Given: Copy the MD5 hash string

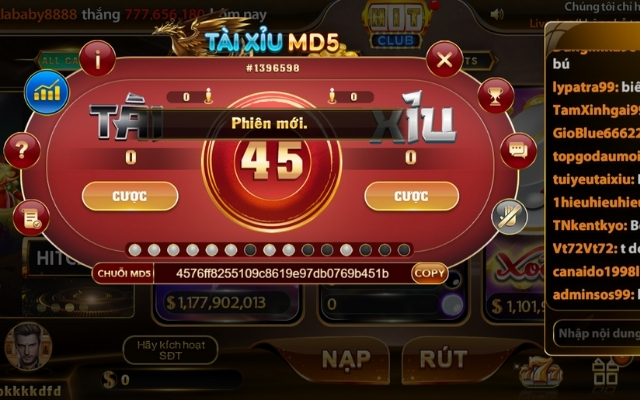Looking at the screenshot, I should point(429,273).
